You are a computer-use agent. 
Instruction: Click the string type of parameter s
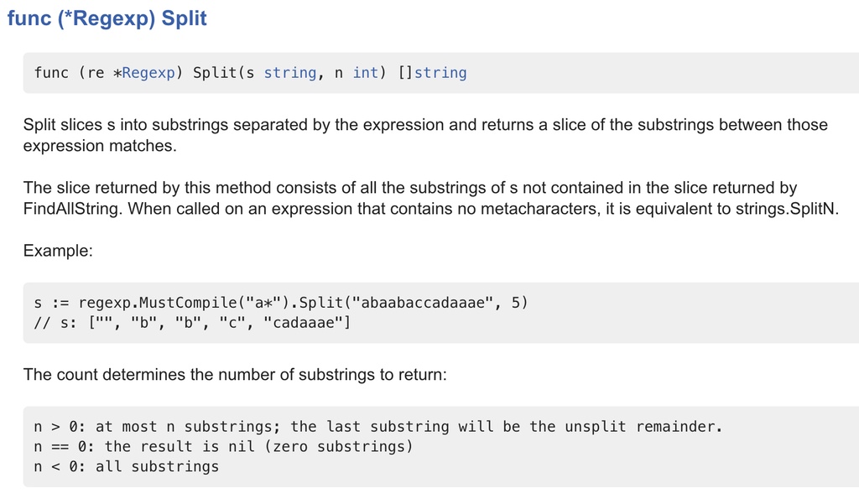click(x=289, y=73)
